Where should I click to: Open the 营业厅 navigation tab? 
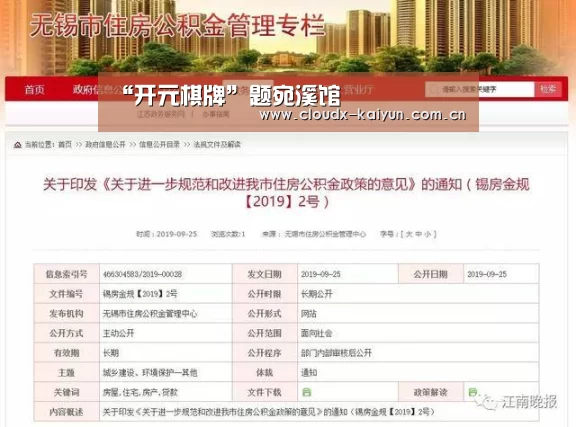point(358,89)
